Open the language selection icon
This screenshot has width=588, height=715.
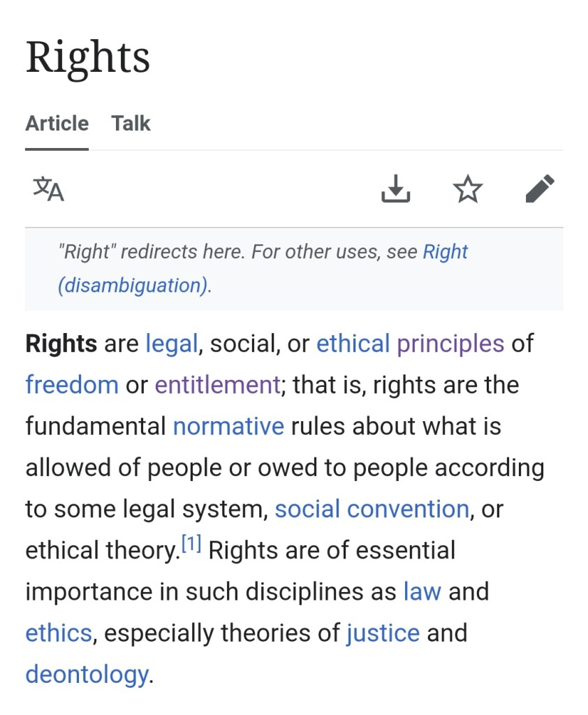tap(48, 189)
